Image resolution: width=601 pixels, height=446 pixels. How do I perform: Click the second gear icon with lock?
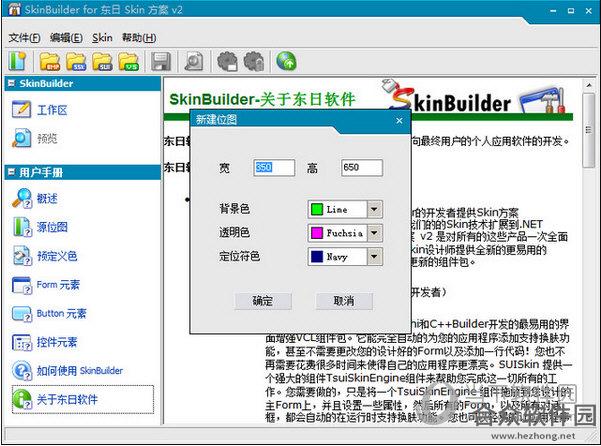tap(254, 61)
